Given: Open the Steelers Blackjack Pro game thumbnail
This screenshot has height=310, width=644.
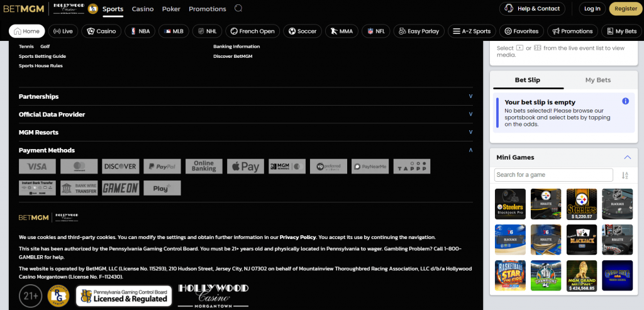Looking at the screenshot, I should pyautogui.click(x=510, y=204).
